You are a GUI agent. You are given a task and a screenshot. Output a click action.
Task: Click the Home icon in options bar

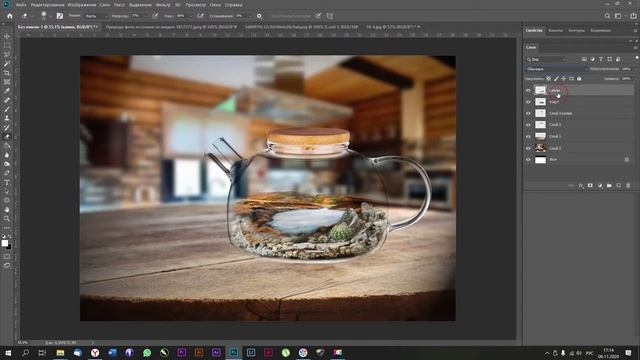point(10,16)
